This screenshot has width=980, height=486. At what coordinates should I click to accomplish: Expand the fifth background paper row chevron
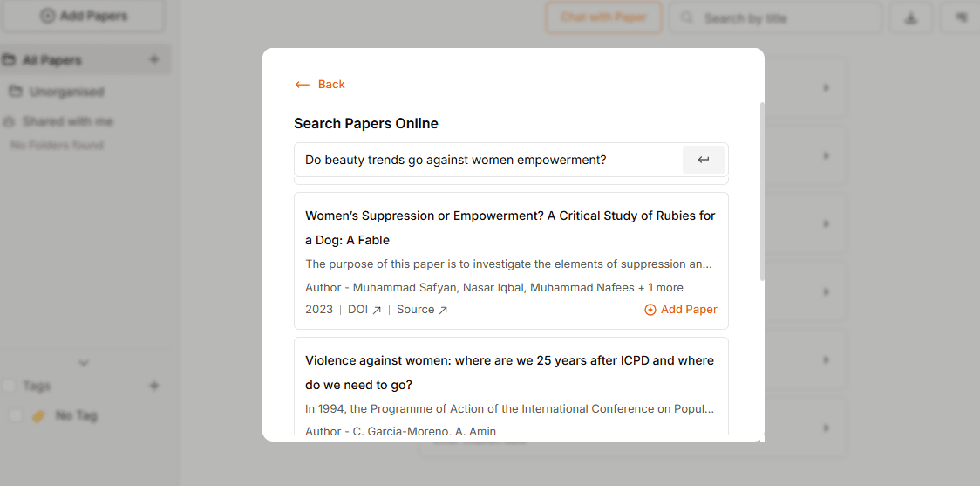pyautogui.click(x=826, y=359)
